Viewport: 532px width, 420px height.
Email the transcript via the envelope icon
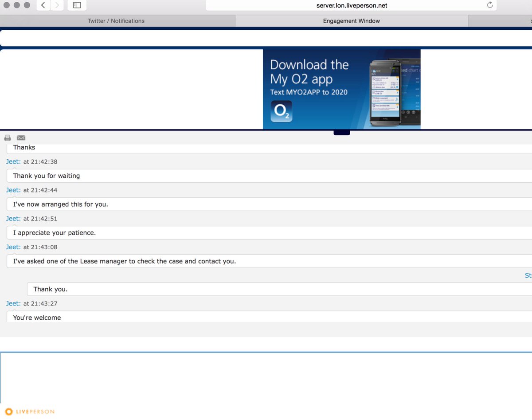pyautogui.click(x=21, y=137)
